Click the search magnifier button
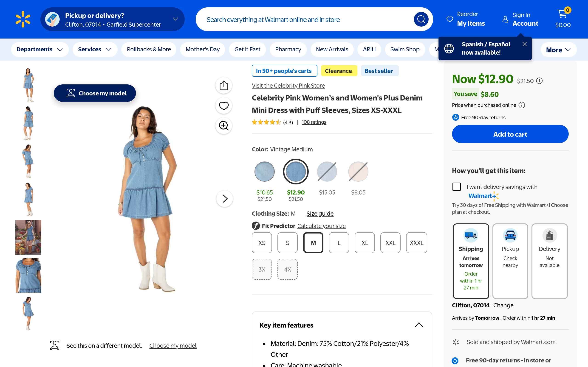The image size is (588, 367). (421, 19)
